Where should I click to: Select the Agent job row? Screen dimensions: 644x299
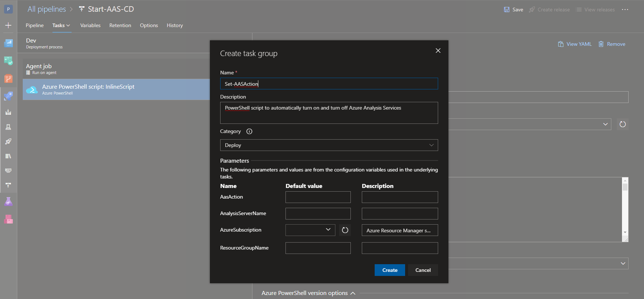click(x=116, y=69)
